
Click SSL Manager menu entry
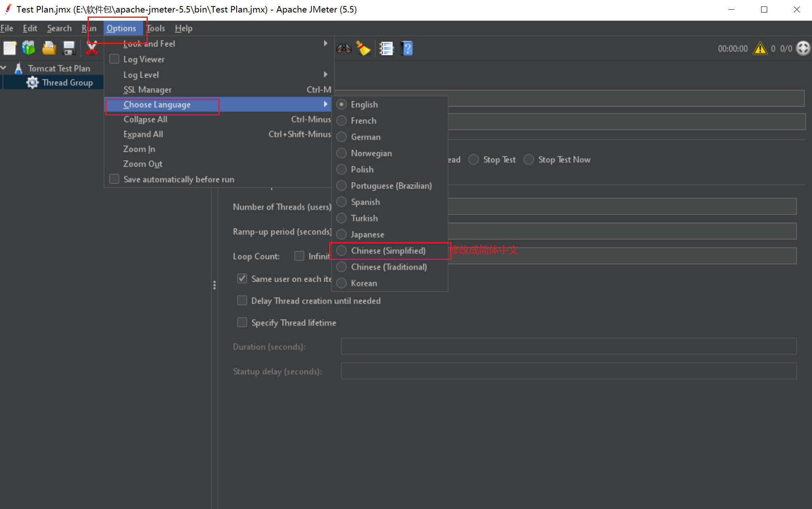218,90
